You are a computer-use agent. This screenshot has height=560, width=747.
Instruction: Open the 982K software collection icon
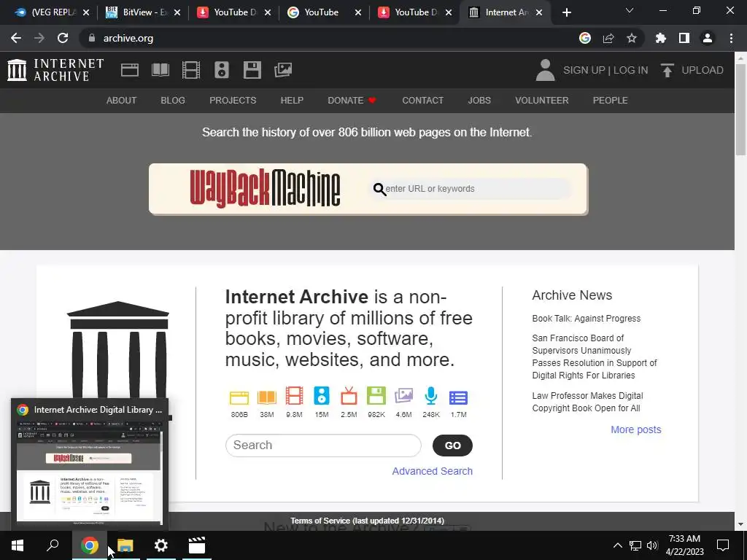coord(376,396)
